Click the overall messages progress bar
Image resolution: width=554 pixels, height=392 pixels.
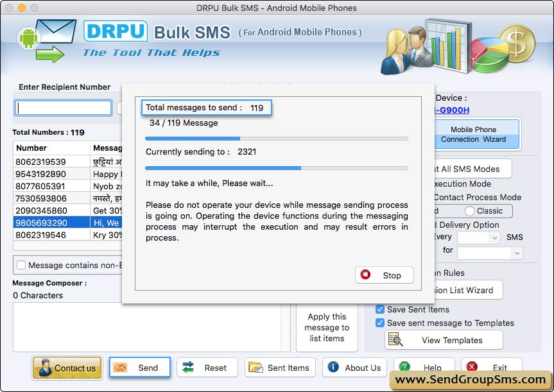pos(277,139)
